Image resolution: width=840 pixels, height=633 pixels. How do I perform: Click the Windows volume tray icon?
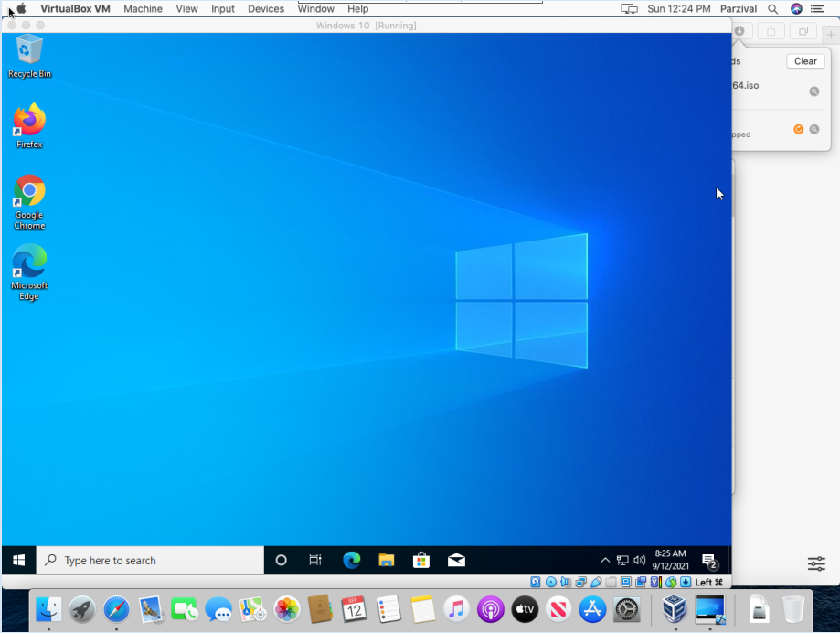pos(639,560)
